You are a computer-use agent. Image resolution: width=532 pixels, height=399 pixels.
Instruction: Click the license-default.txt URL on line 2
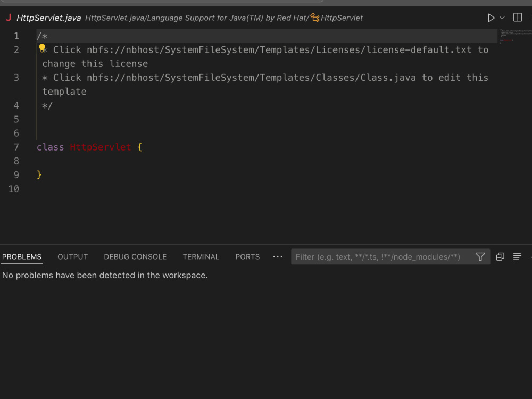tap(279, 50)
